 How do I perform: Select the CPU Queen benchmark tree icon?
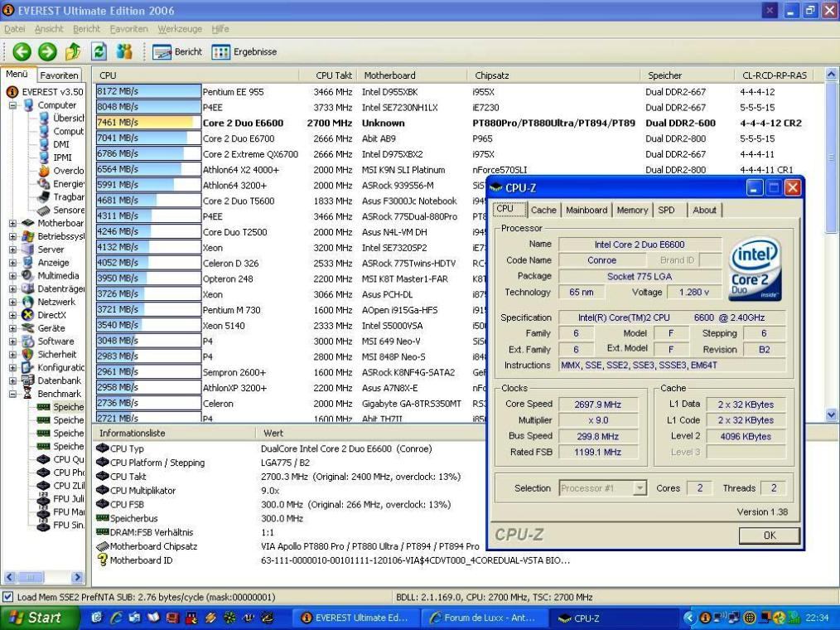44,459
